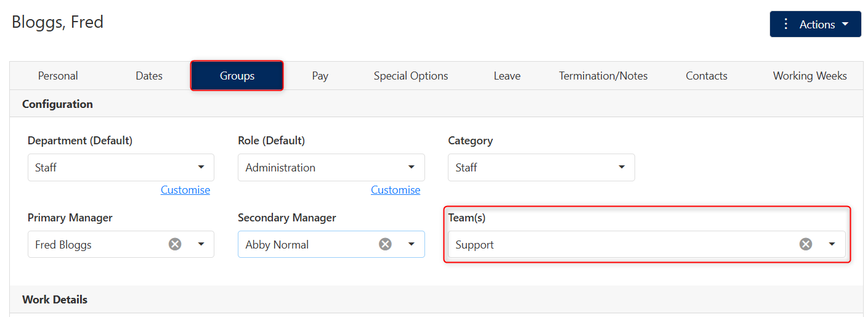Viewport: 868px width, 317px height.
Task: Expand the Secondary Manager dropdown arrow
Action: click(x=412, y=244)
